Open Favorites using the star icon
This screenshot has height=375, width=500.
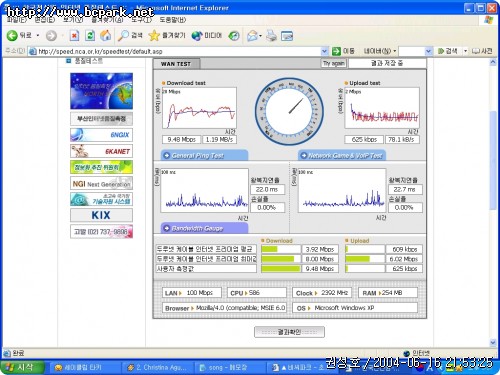point(167,35)
